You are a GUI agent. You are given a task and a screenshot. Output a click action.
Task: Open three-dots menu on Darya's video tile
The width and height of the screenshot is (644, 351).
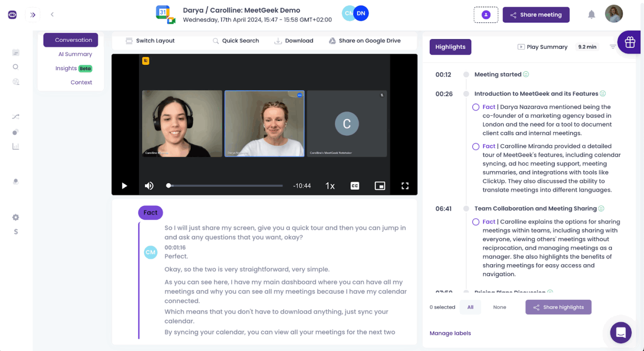(x=299, y=95)
